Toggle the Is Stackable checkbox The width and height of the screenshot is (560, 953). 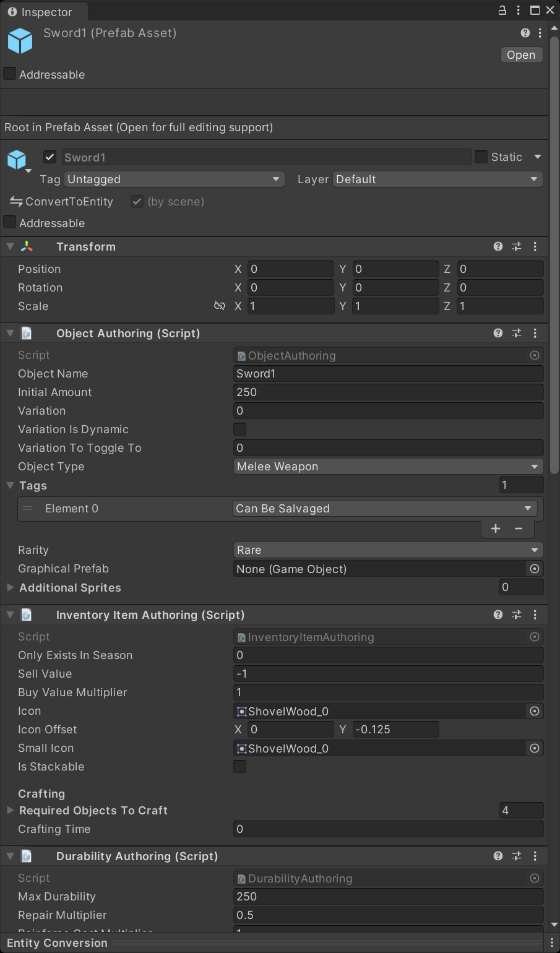239,766
